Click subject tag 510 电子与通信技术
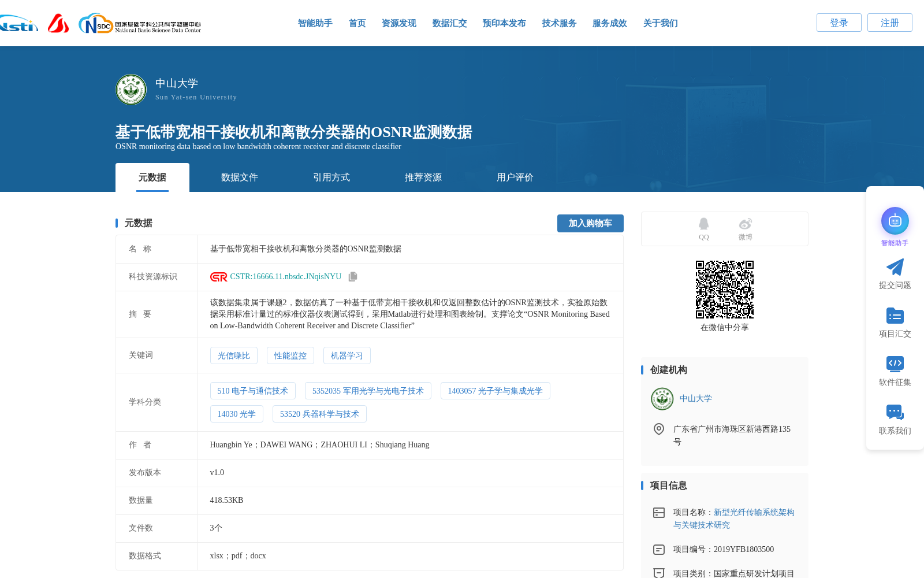The width and height of the screenshot is (924, 578). coord(253,391)
